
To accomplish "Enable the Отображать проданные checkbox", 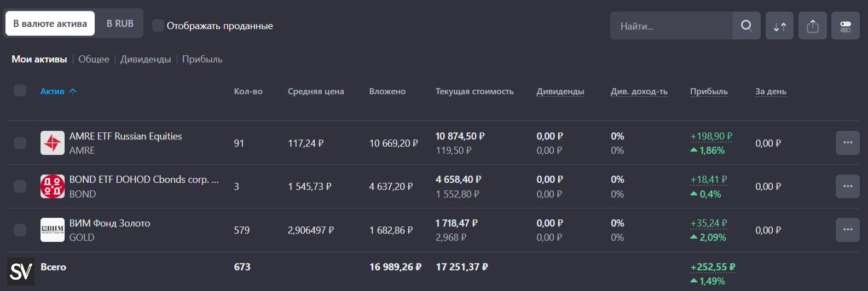I will (x=158, y=26).
